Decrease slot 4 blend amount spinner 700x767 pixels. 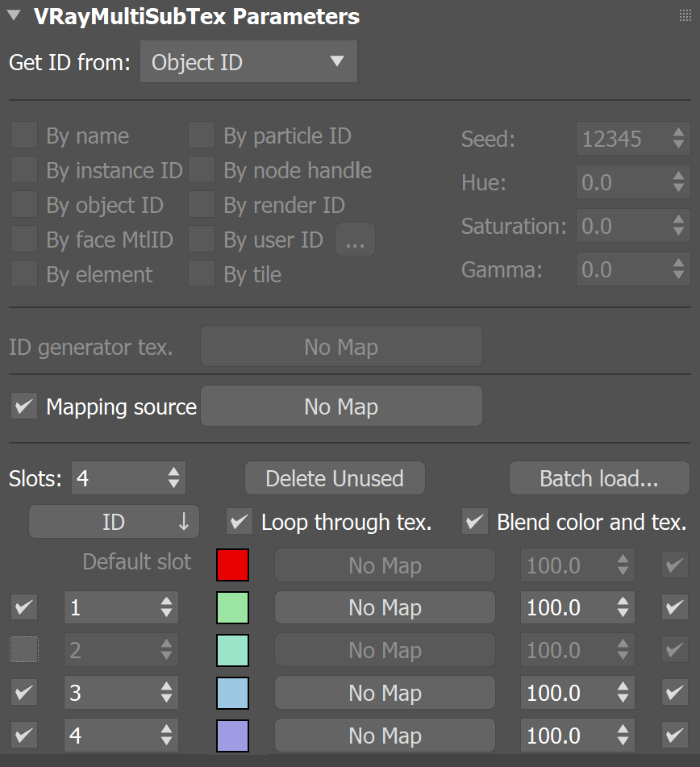[x=623, y=741]
